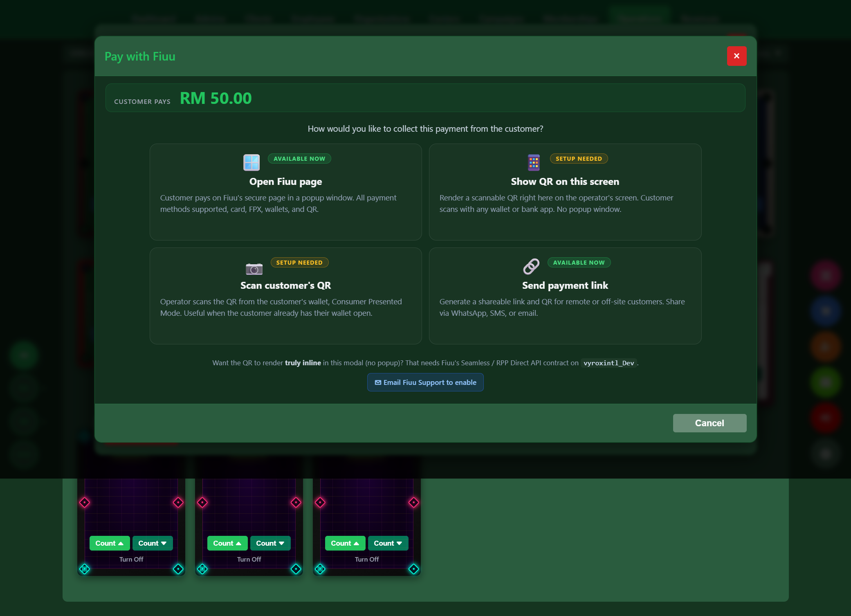Turn Off the third machine card
This screenshot has height=616, width=851.
367,559
